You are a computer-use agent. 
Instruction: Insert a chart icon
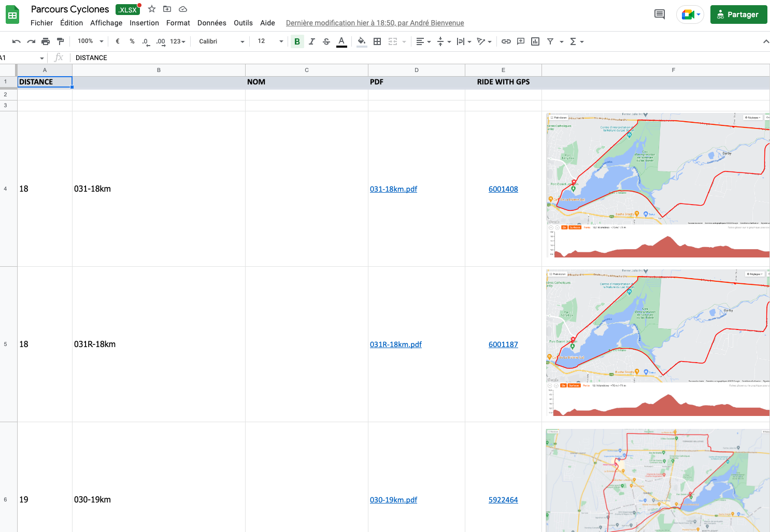tap(535, 41)
